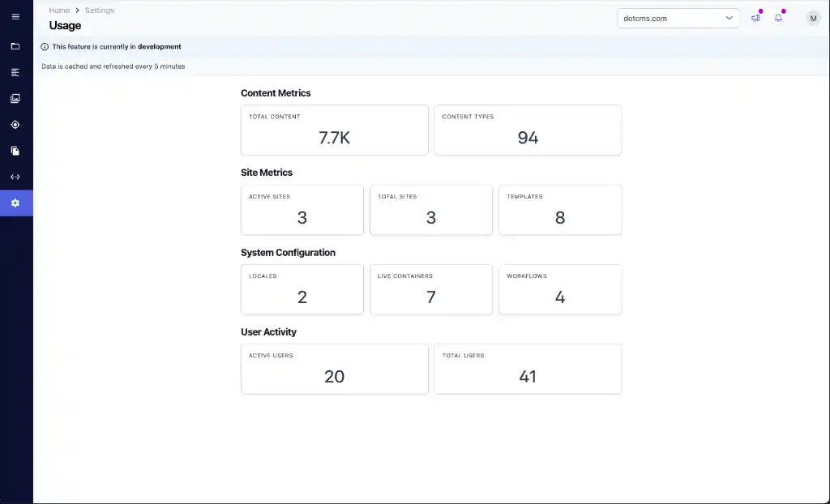This screenshot has height=504, width=830.
Task: Click the info icon on the development banner
Action: (x=43, y=48)
